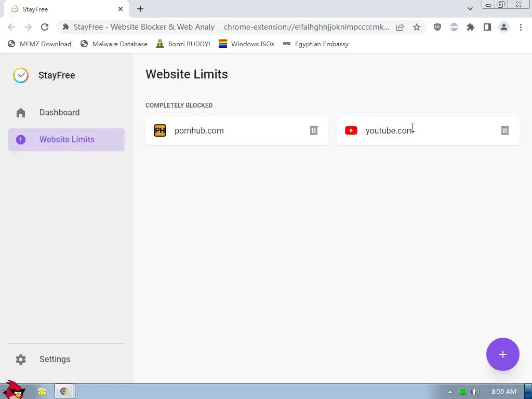Open the Chrome profile menu
Screen dimensions: 532x399
[x=504, y=27]
